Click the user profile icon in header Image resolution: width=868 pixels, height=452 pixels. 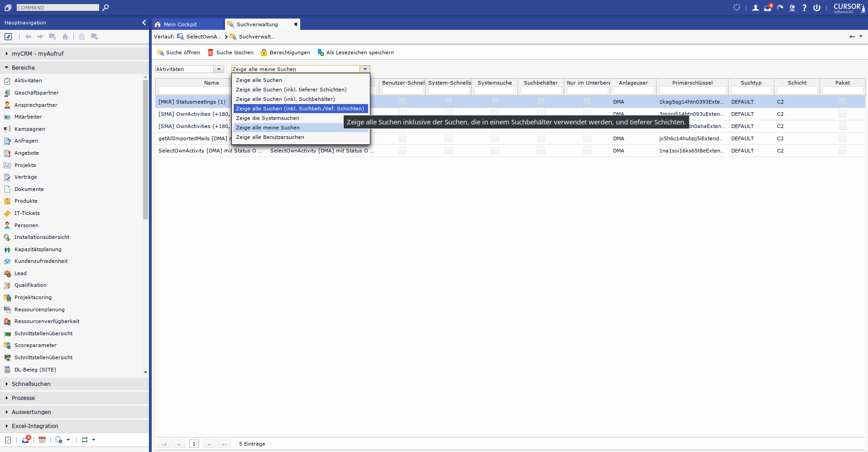point(755,8)
